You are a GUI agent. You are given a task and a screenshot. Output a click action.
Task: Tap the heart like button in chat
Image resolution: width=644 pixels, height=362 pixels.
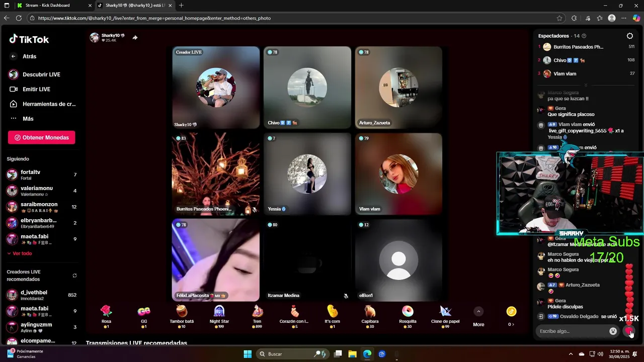tap(629, 331)
